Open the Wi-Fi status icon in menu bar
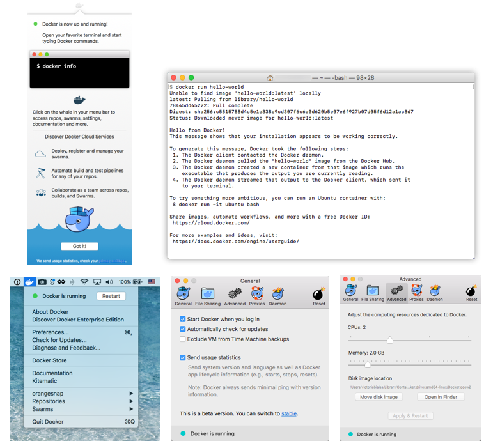Image resolution: width=500 pixels, height=448 pixels. 84,282
